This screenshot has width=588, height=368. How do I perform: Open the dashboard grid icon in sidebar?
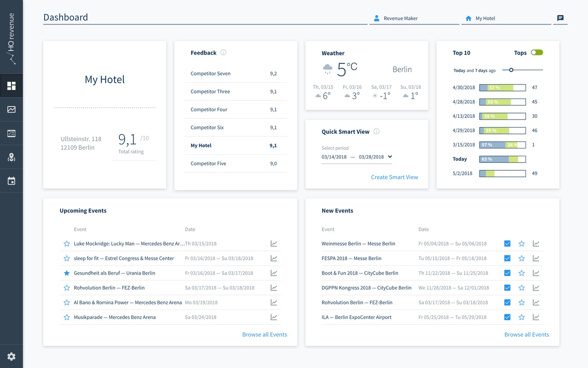click(x=11, y=86)
